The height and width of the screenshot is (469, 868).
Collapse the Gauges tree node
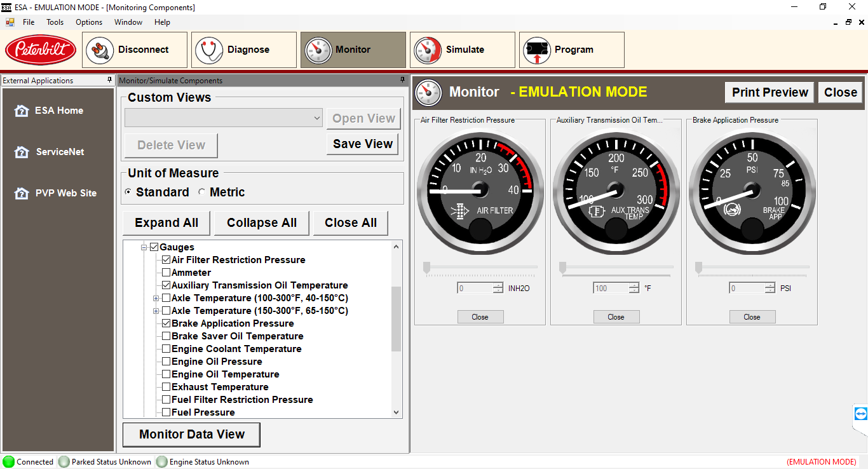[x=144, y=247]
